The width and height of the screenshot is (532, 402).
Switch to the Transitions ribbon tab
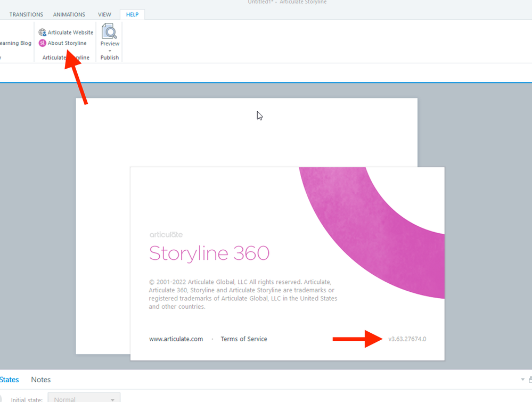click(x=26, y=14)
